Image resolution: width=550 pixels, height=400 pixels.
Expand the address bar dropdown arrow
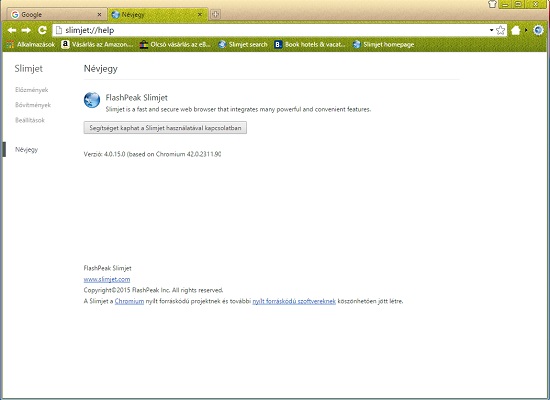[x=491, y=31]
